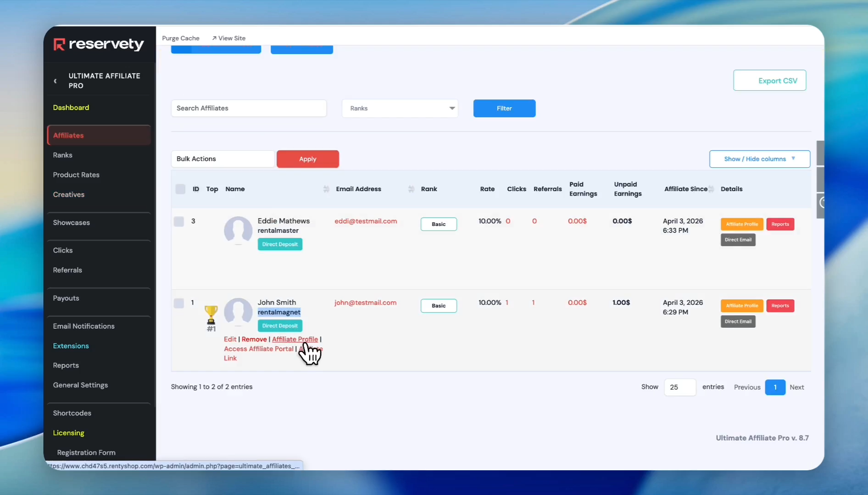Click the Search Affiliates input field
Screen dimensions: 868x495
pyautogui.click(x=249, y=108)
